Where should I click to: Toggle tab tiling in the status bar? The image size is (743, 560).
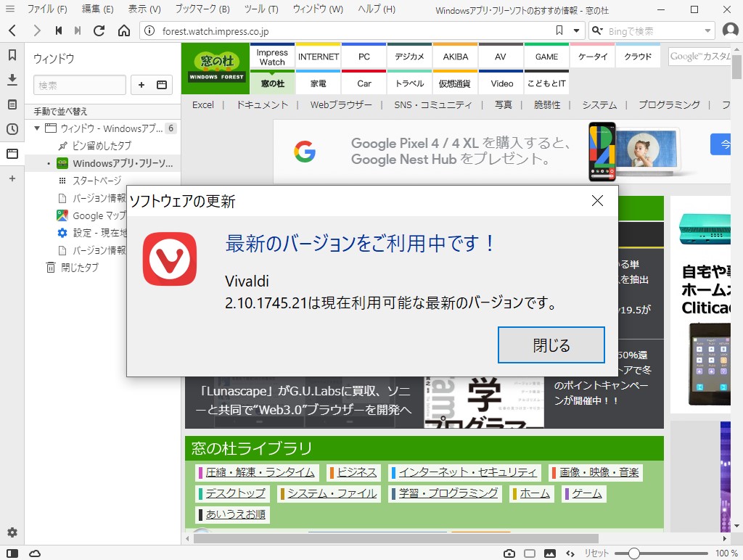pos(529,552)
